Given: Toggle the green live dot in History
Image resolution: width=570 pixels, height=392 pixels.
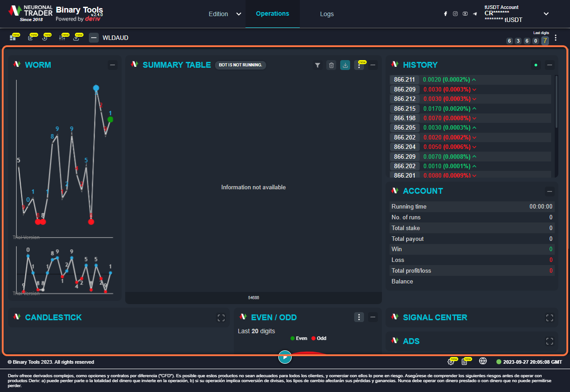Looking at the screenshot, I should [535, 65].
